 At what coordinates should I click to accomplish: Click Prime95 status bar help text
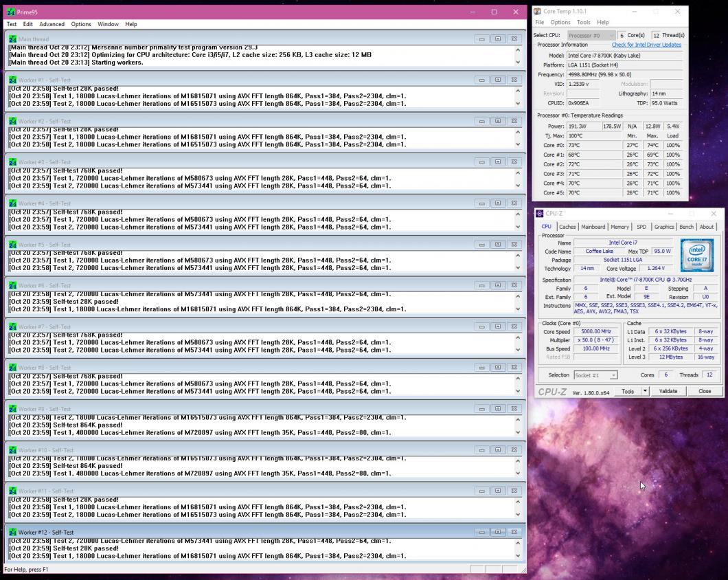[x=27, y=569]
